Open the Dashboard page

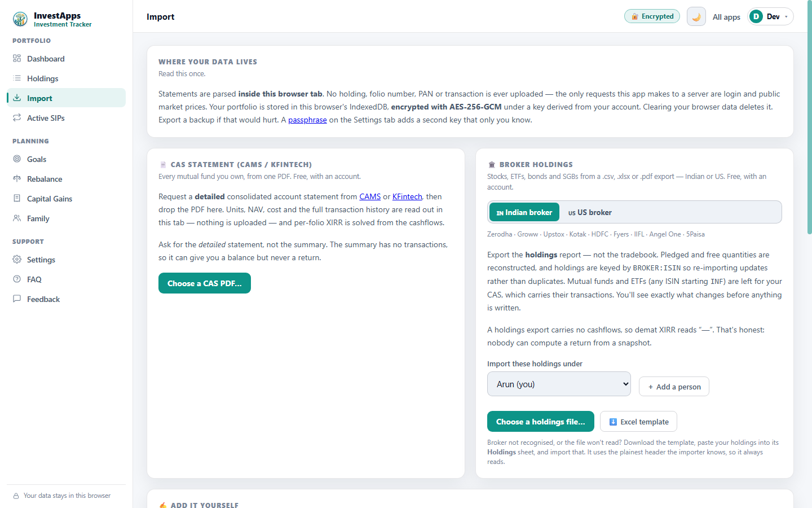pos(66,58)
